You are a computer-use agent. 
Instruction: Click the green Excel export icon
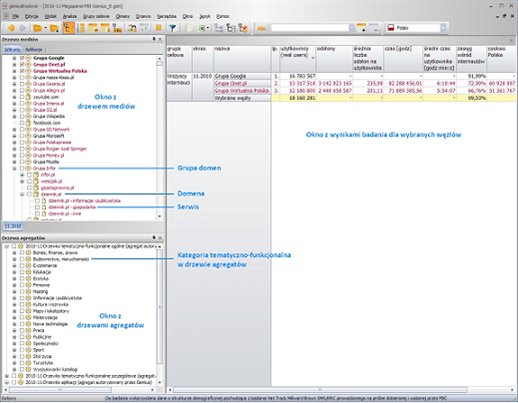tap(202, 28)
